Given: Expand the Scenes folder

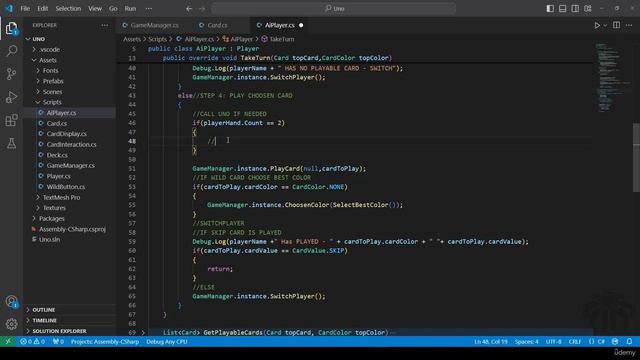Looking at the screenshot, I should [38, 92].
